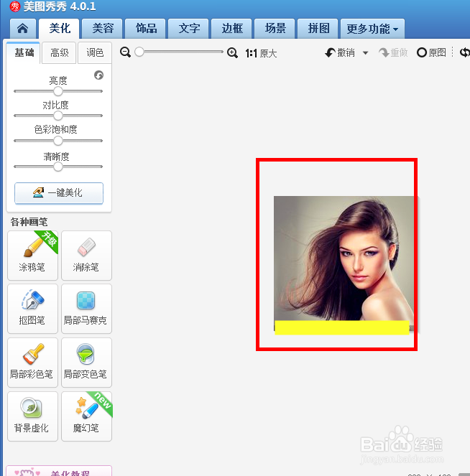Open the 饰品 tab
The height and width of the screenshot is (476, 470).
point(145,29)
